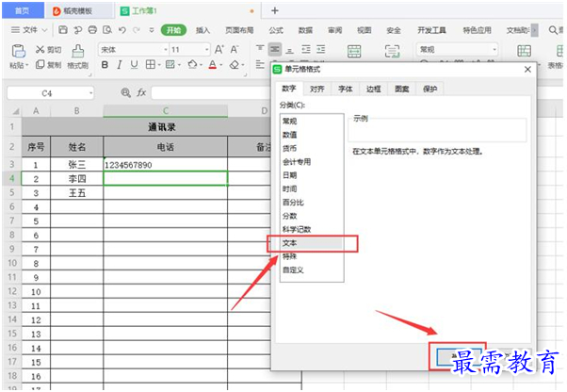Switch to the 字体 tab in the dialog
The width and height of the screenshot is (567, 392).
[346, 89]
